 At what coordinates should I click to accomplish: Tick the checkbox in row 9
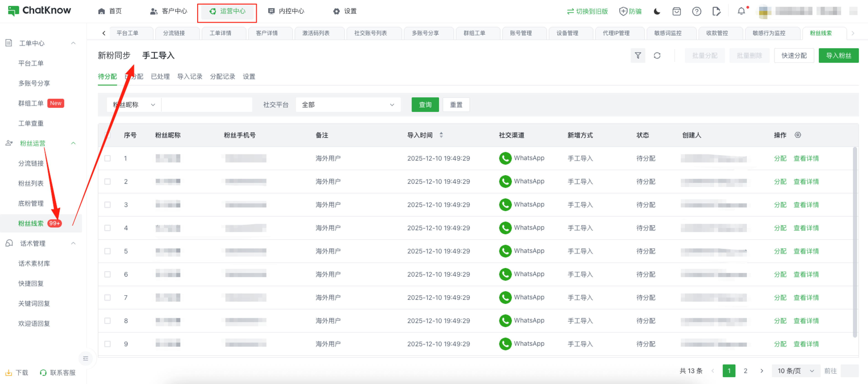click(107, 344)
